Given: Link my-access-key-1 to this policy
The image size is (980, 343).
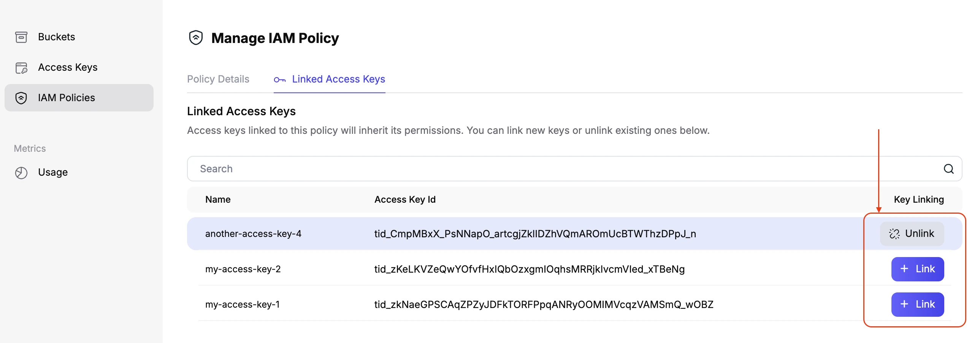Looking at the screenshot, I should 917,304.
